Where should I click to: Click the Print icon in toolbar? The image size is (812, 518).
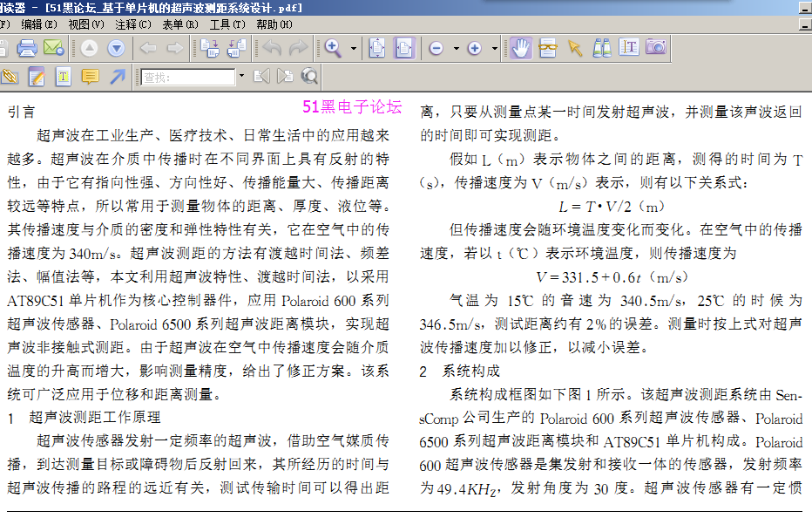[x=27, y=48]
